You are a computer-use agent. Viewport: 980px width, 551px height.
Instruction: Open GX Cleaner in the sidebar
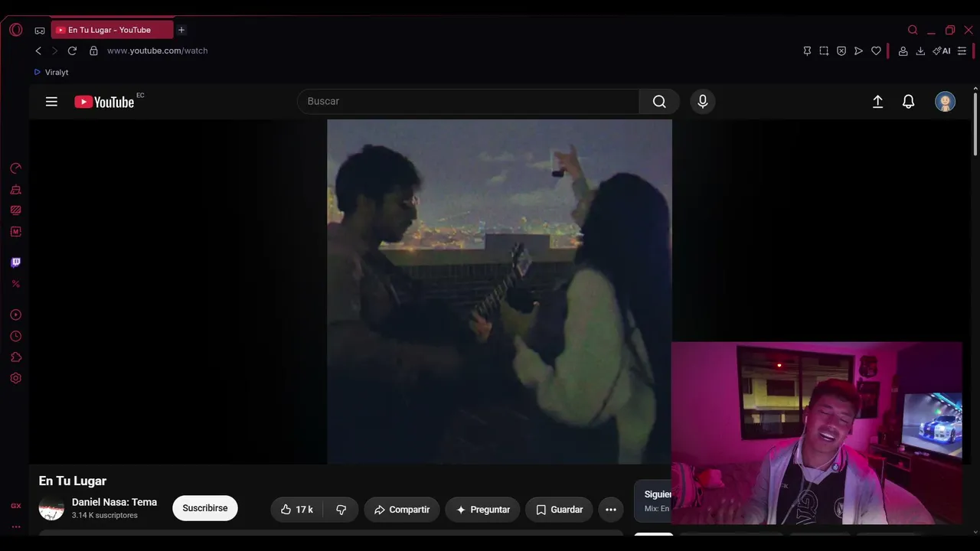click(15, 189)
